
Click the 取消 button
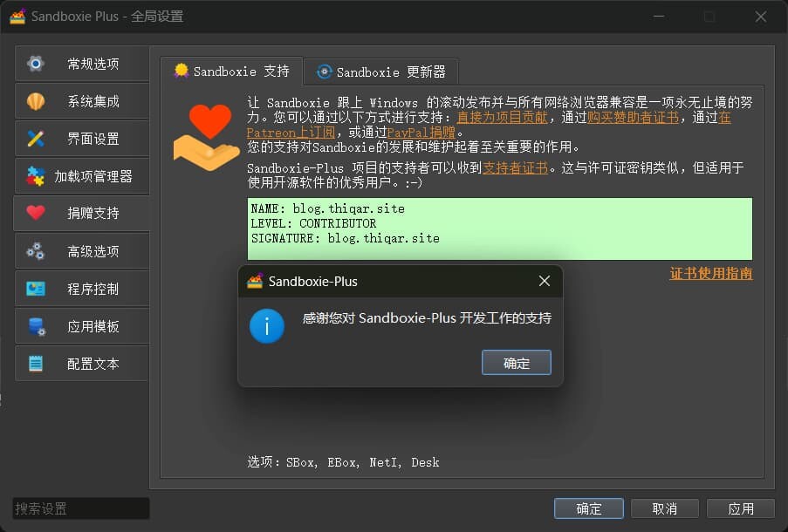(664, 508)
